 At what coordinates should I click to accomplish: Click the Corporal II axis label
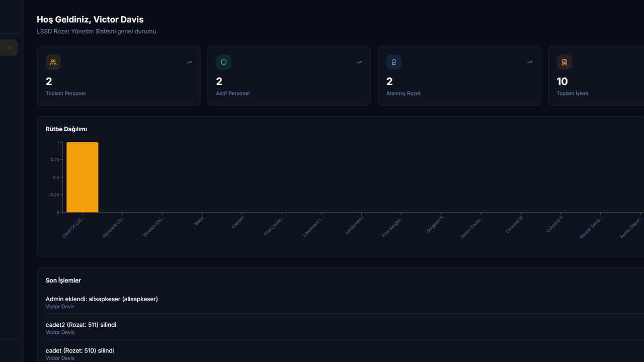[555, 224]
